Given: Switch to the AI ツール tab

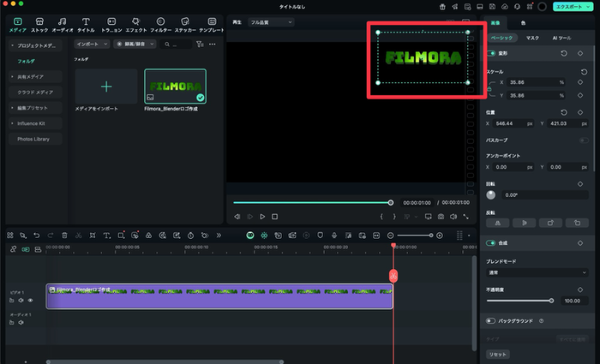Looking at the screenshot, I should (561, 39).
